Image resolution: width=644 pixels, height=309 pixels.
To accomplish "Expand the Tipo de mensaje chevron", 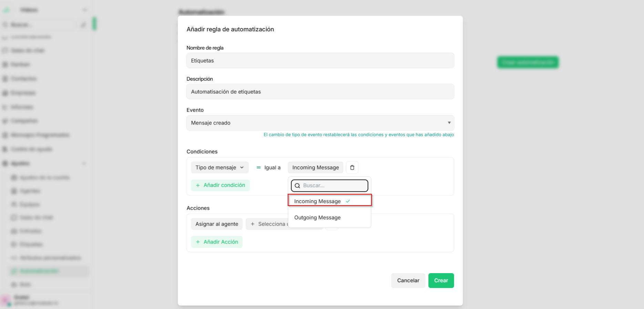I will pos(242,168).
